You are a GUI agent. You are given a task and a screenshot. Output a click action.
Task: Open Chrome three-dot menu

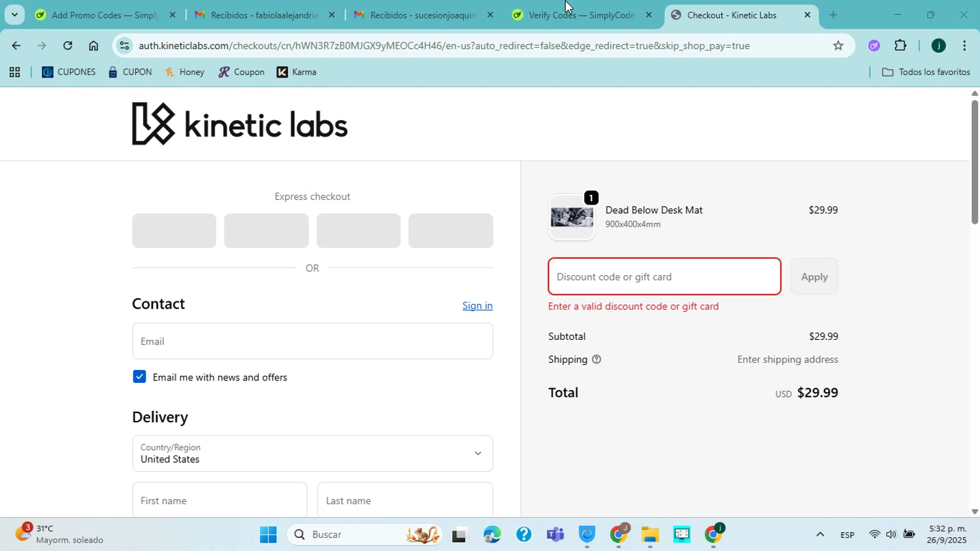click(x=964, y=46)
